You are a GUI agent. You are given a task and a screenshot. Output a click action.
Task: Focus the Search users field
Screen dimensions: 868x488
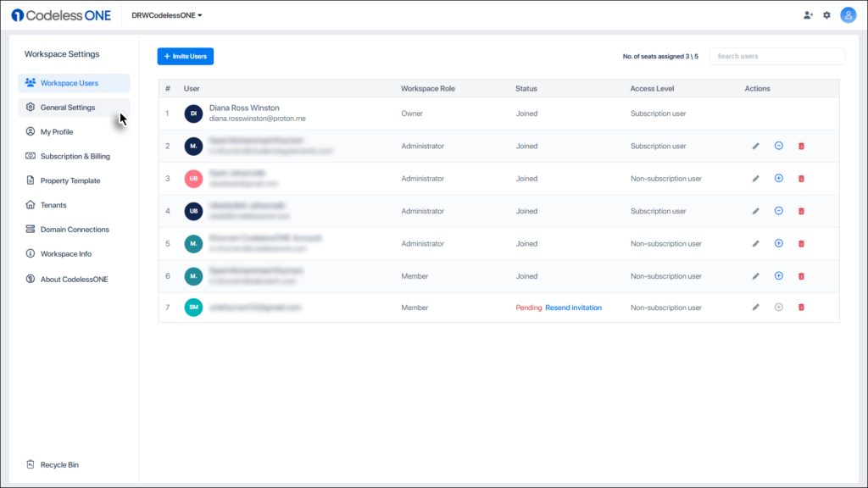coord(777,57)
